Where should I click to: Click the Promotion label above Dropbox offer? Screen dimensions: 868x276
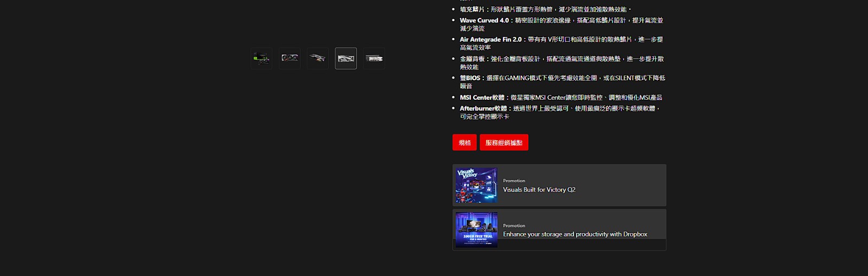tap(514, 226)
